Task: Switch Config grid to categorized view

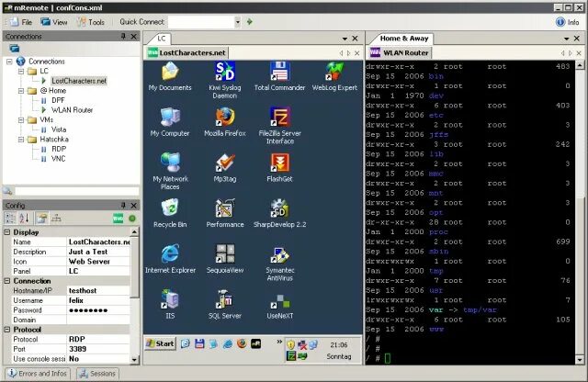Action: point(10,218)
